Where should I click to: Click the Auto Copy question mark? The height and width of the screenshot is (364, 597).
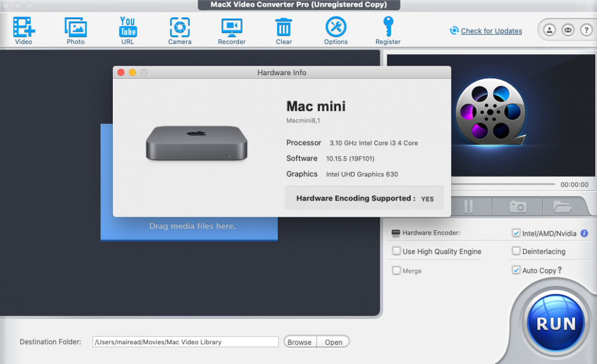[559, 270]
